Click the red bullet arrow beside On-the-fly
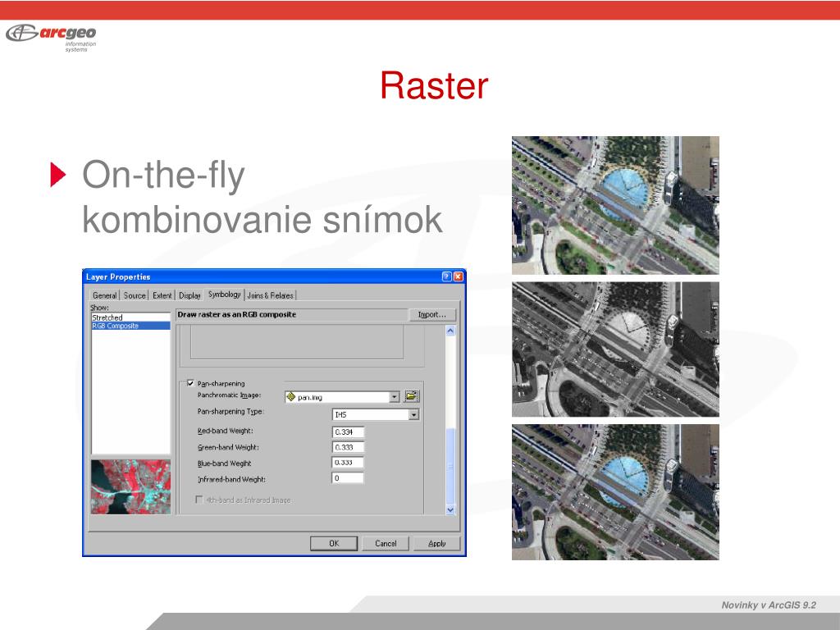Screen dimensions: 840x630 point(58,175)
